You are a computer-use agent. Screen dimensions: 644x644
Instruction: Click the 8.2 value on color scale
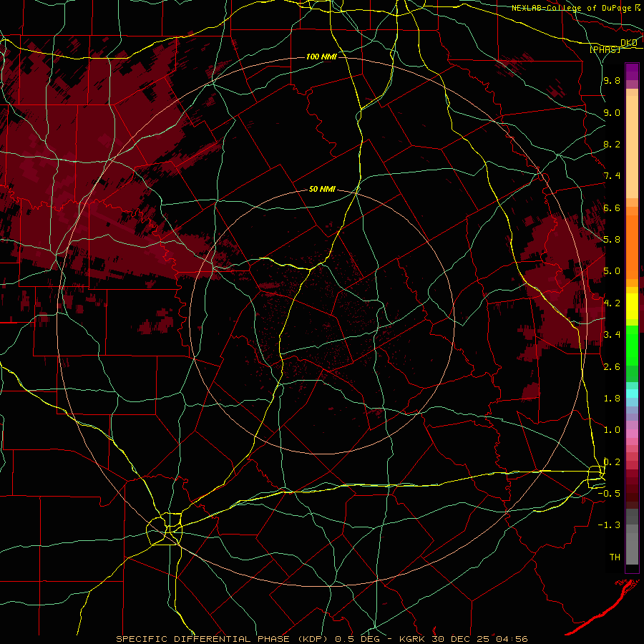click(612, 144)
